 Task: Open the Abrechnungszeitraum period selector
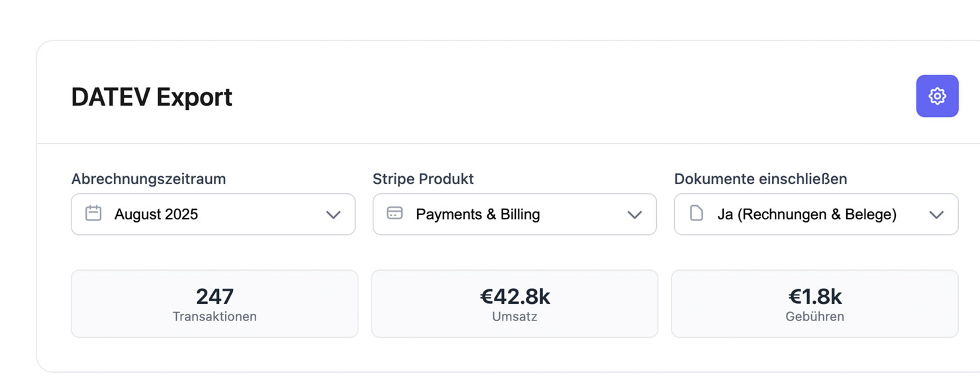(213, 214)
